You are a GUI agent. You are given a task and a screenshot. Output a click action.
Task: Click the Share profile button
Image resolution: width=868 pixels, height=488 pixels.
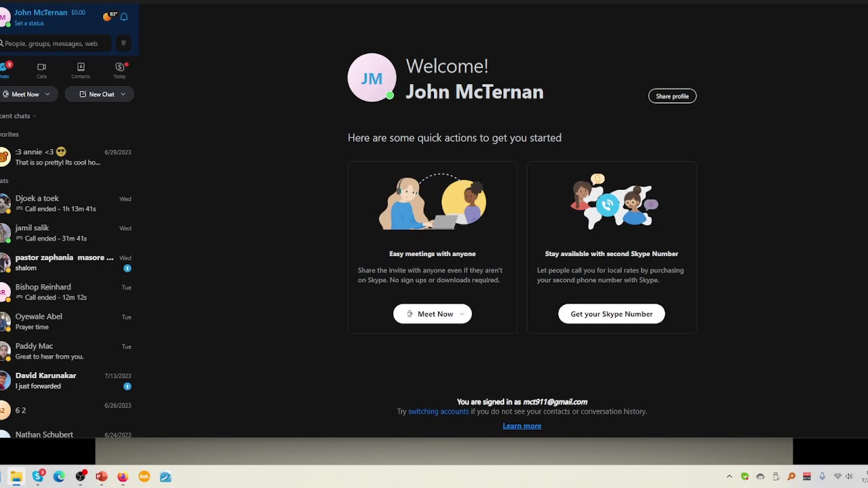coord(672,96)
